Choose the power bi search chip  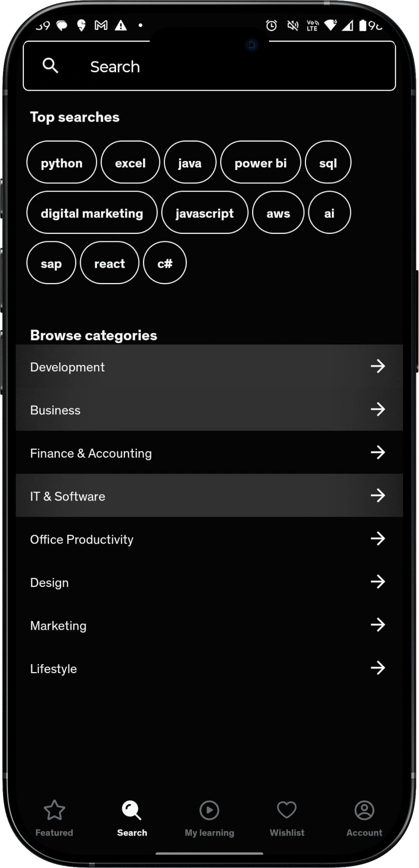[x=261, y=163]
